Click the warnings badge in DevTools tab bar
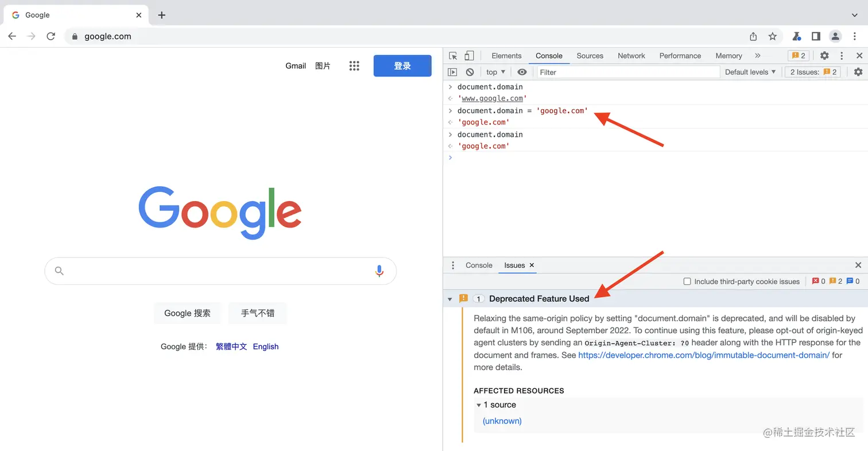868x451 pixels. [x=799, y=56]
